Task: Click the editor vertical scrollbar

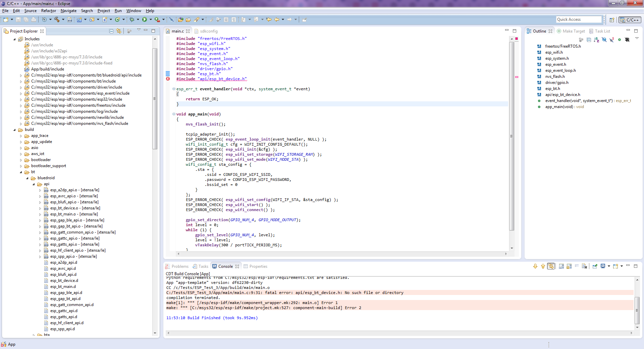Action: click(x=512, y=136)
